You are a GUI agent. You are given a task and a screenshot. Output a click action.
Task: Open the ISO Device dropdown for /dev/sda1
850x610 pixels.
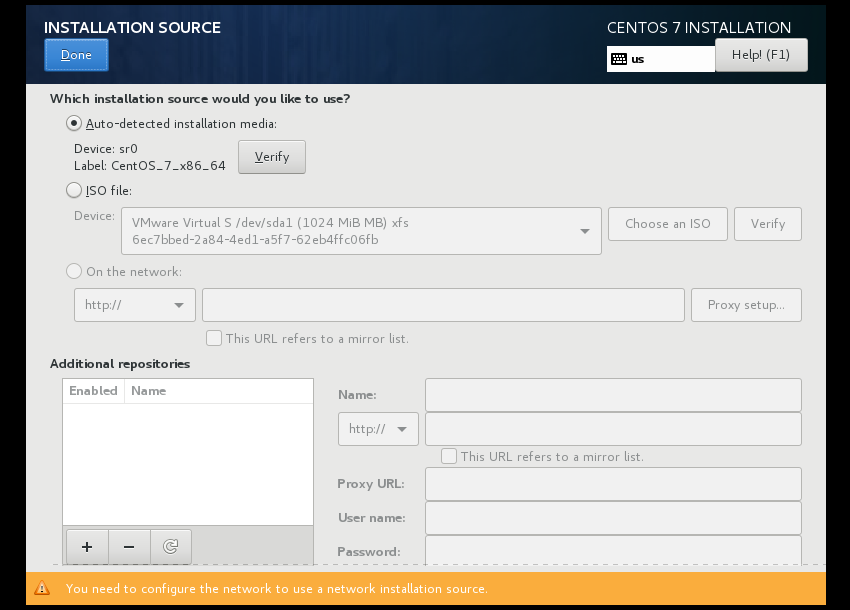[362, 231]
